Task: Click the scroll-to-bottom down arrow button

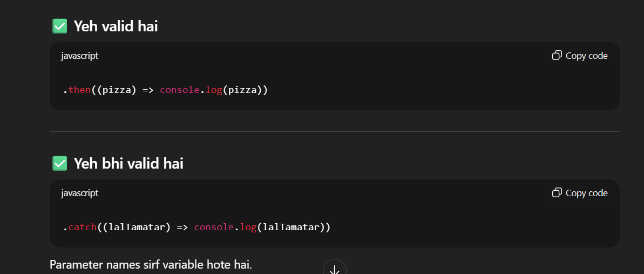Action: [334, 269]
